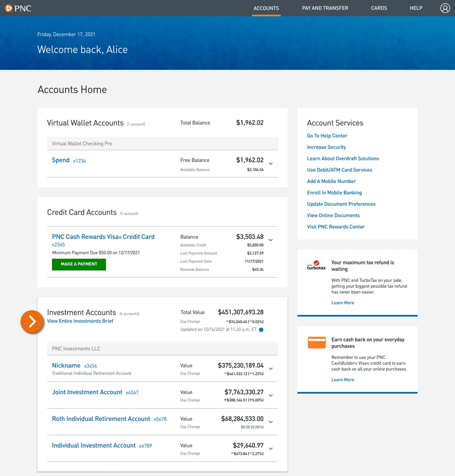455x476 pixels.
Task: Click the Make A Payment button
Action: pos(79,264)
